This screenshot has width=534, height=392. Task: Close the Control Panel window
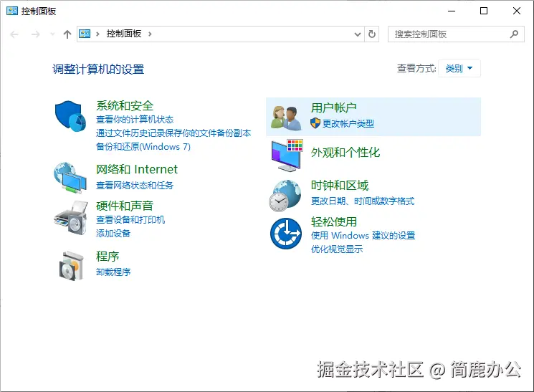pyautogui.click(x=516, y=11)
